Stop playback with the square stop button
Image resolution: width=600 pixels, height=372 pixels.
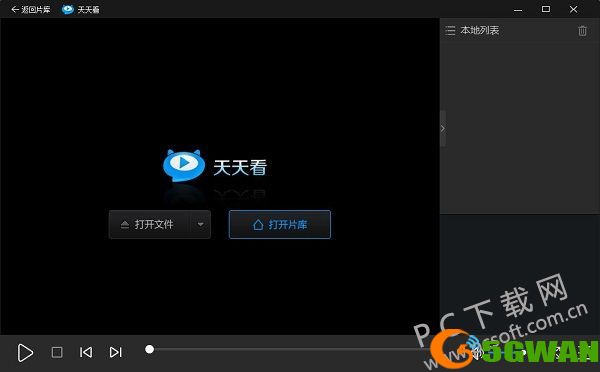coord(57,352)
